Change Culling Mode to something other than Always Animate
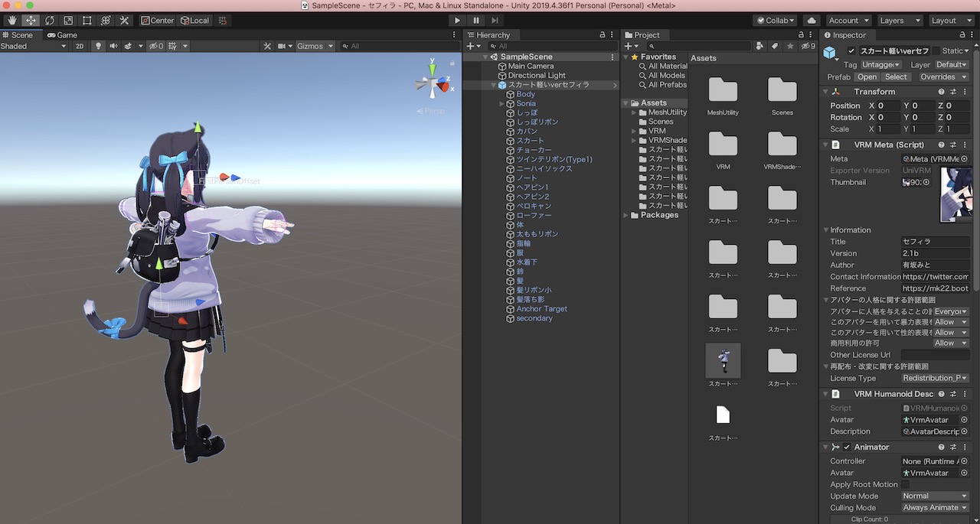980x524 pixels. [x=935, y=507]
